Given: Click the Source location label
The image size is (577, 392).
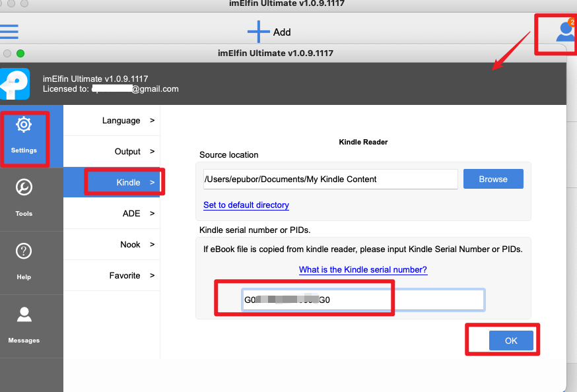Looking at the screenshot, I should pyautogui.click(x=228, y=155).
